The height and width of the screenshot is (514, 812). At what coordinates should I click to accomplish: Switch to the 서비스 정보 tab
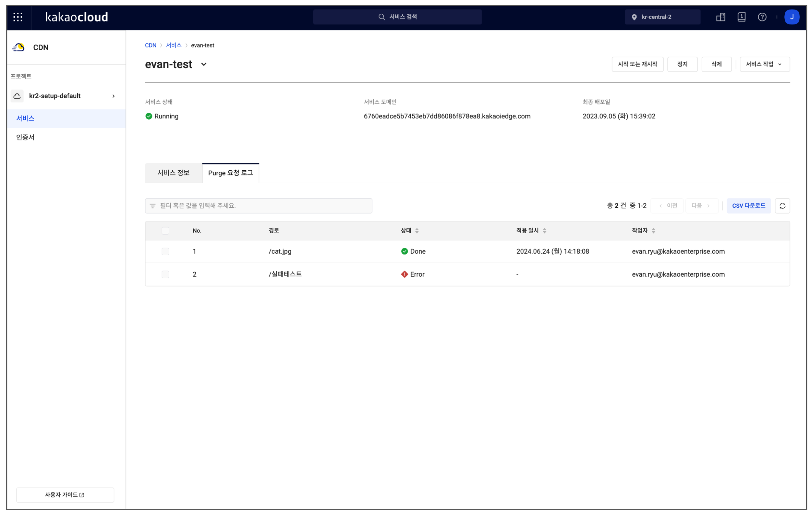173,173
